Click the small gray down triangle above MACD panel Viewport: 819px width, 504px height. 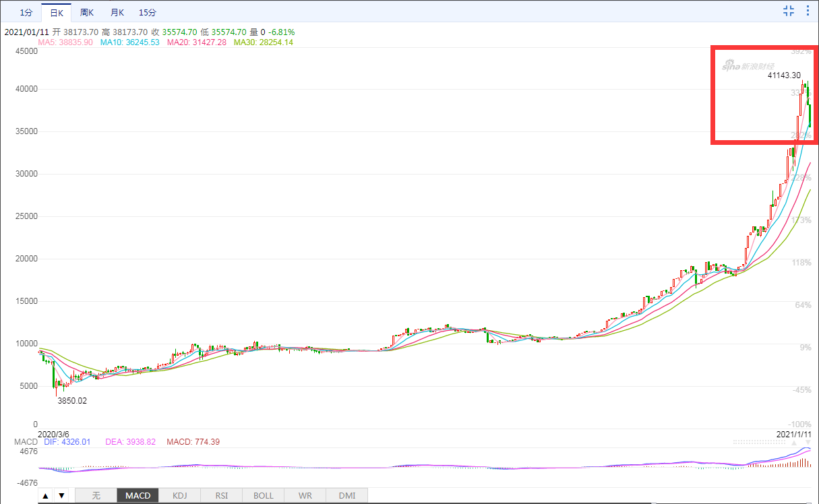(x=807, y=442)
